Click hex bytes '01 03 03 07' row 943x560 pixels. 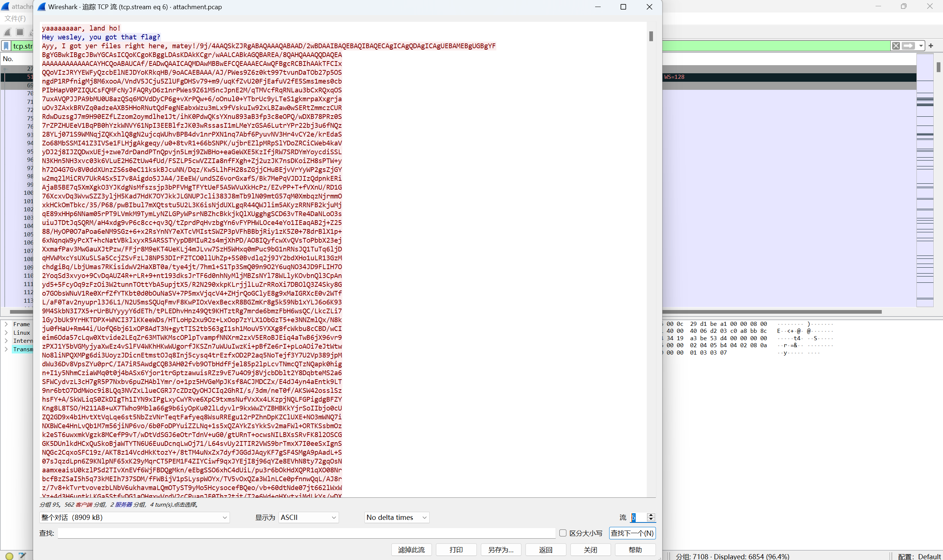tap(708, 352)
